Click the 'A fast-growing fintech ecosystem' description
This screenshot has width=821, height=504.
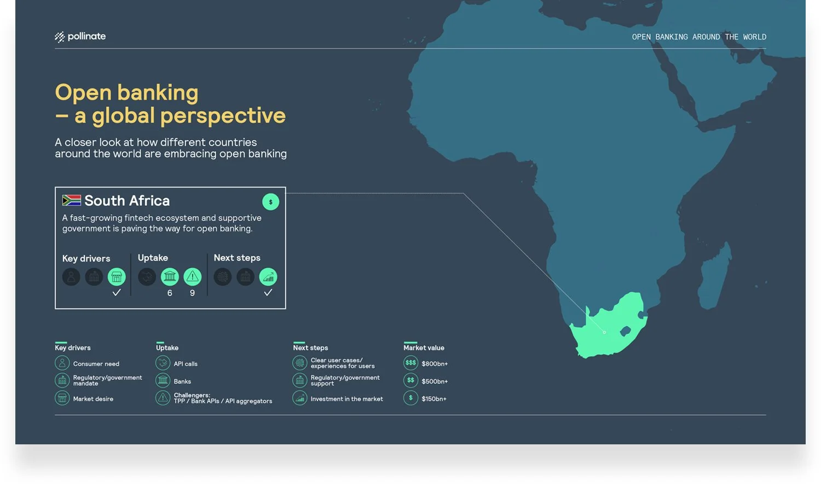click(161, 223)
